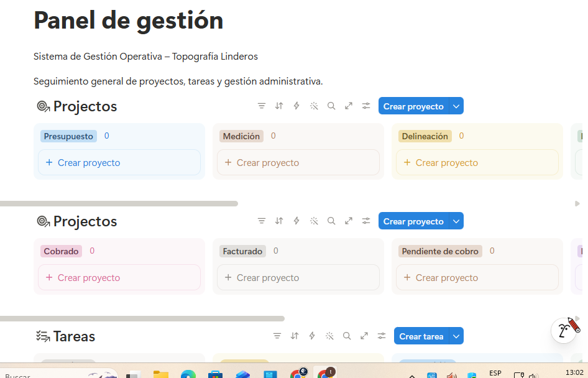Search within the Tareas database
Viewport: 588px width, 378px height.
347,336
